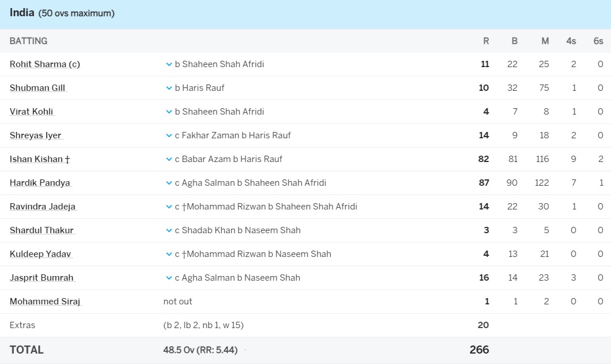This screenshot has width=611, height=364.
Task: Open Hardik Pandya player page
Action: pos(40,183)
